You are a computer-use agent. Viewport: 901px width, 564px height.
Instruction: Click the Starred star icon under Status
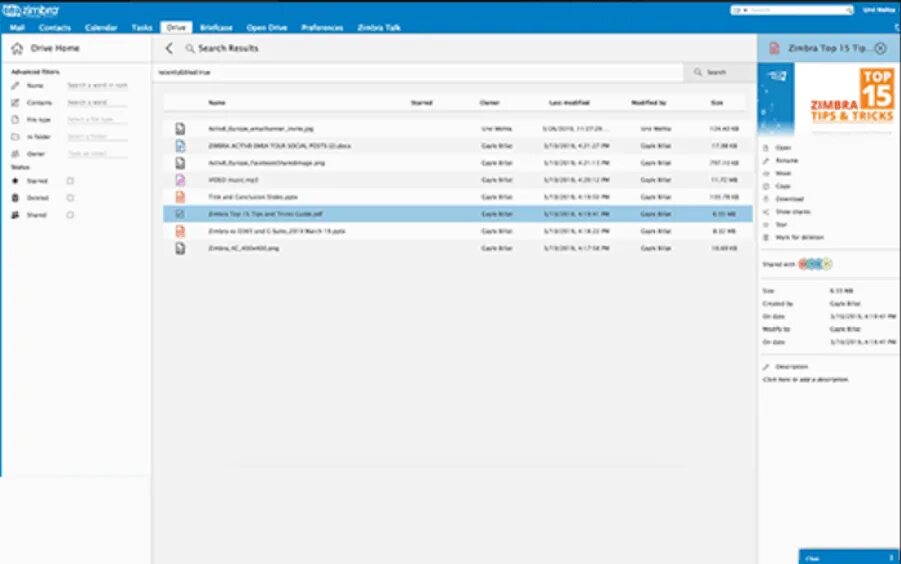tap(16, 181)
